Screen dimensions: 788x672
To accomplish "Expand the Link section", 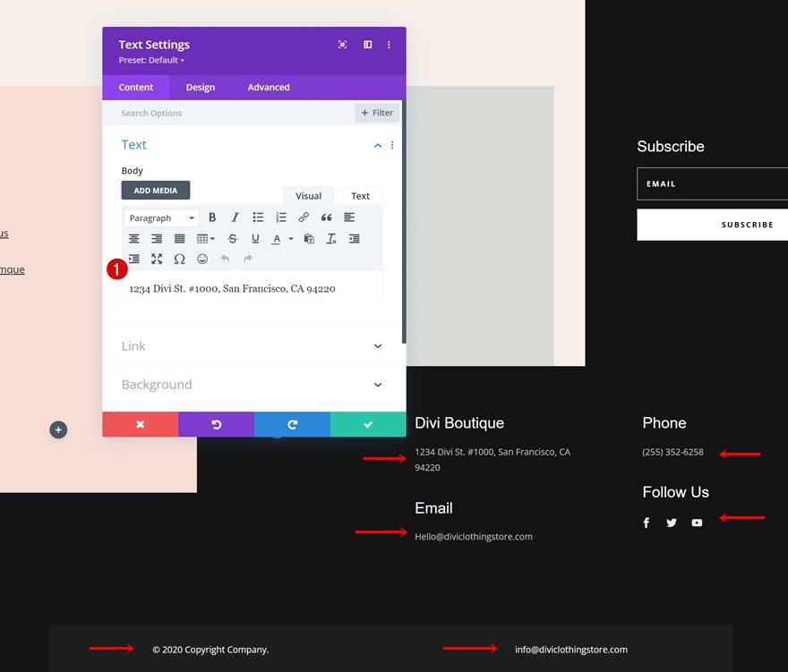I will click(252, 346).
